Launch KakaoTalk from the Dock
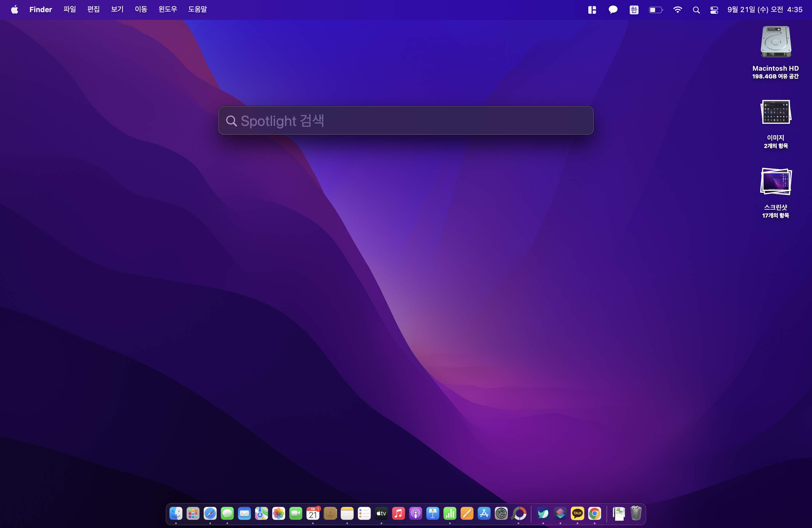The height and width of the screenshot is (528, 812). [577, 513]
